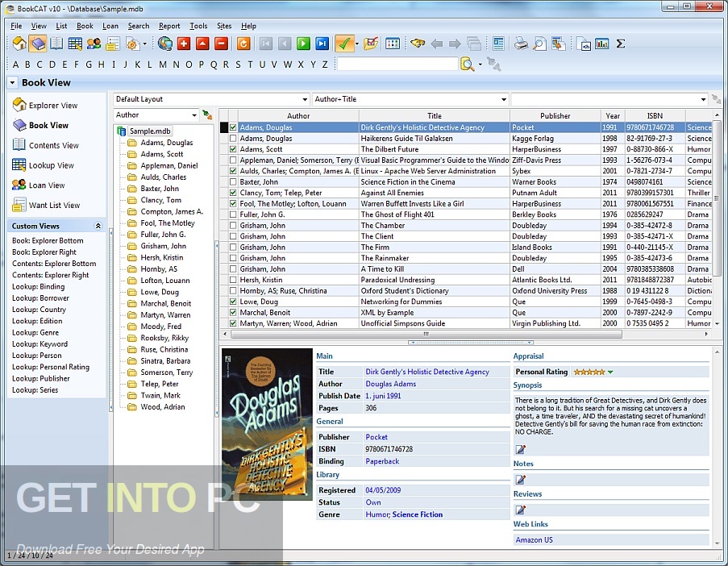
Task: Click the Science Fiction genre link
Action: click(418, 514)
